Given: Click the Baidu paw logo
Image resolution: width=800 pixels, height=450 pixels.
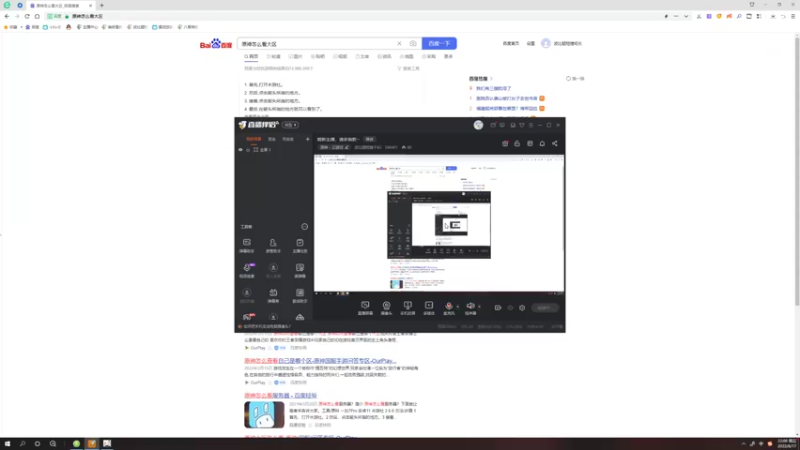Looking at the screenshot, I should [x=216, y=44].
